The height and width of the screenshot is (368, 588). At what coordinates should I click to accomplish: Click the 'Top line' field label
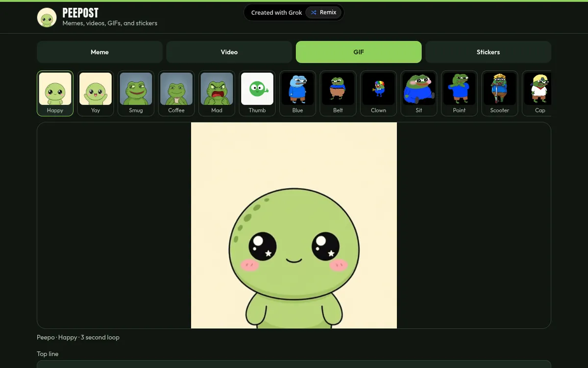pos(48,354)
